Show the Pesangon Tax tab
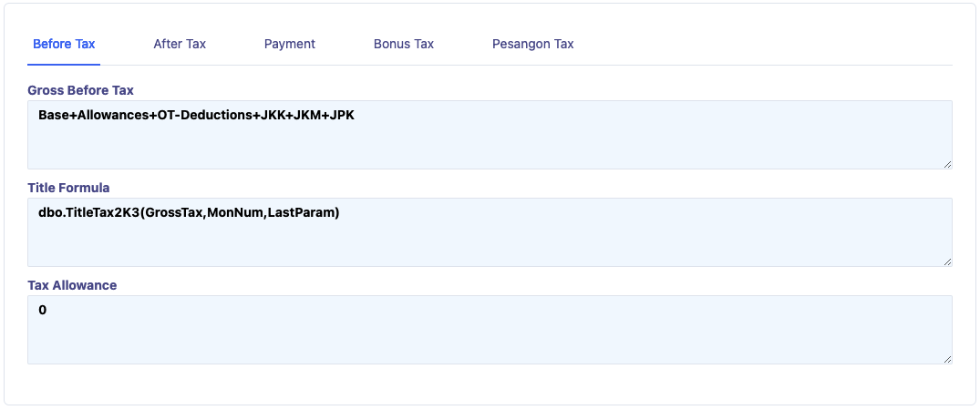 tap(533, 44)
